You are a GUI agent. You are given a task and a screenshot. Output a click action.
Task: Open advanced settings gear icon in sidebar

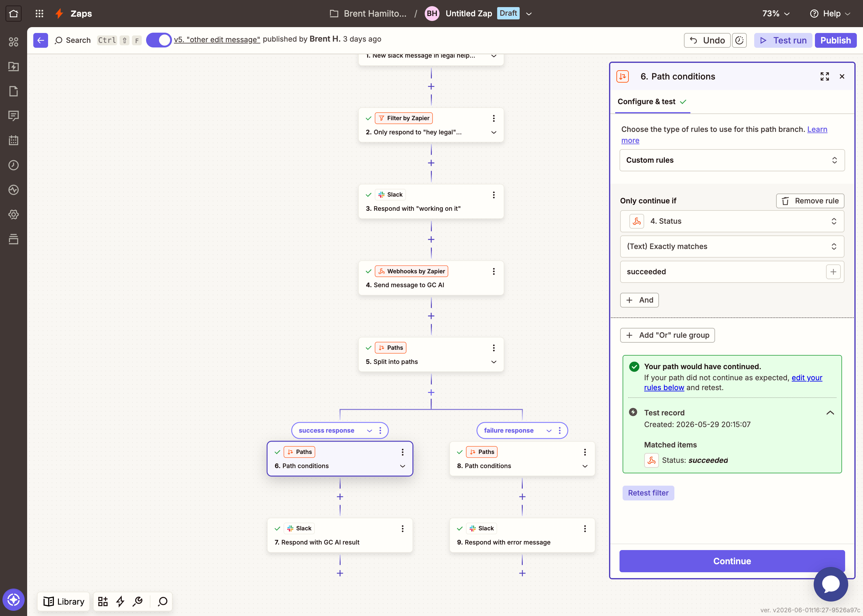pyautogui.click(x=14, y=214)
